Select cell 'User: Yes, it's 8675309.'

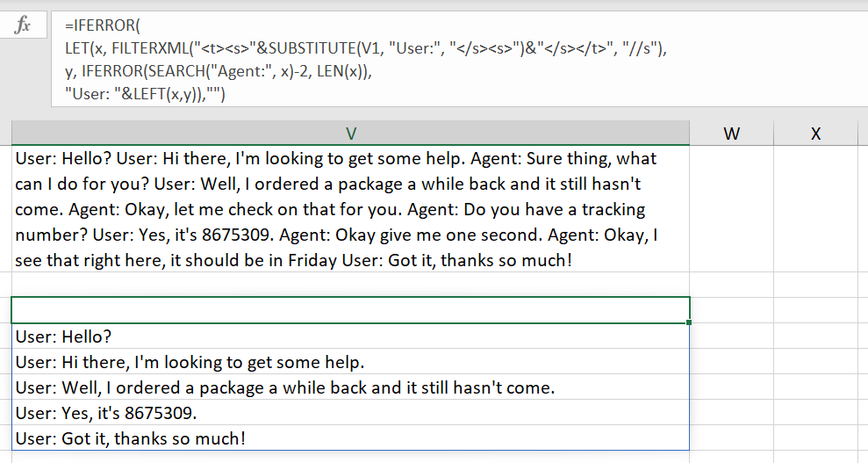click(350, 413)
